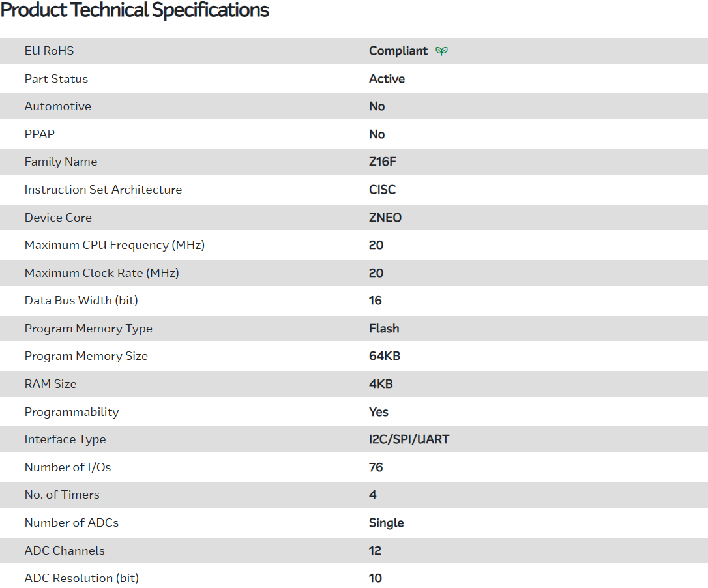Click the ZNEO device core value
Viewport: 708px width, 588px height.
(x=385, y=218)
